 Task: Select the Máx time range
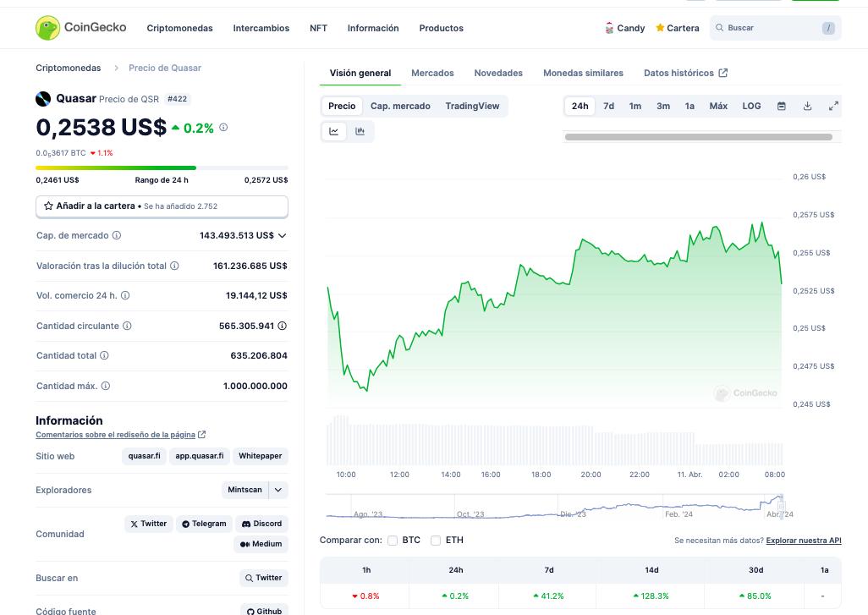pos(718,106)
